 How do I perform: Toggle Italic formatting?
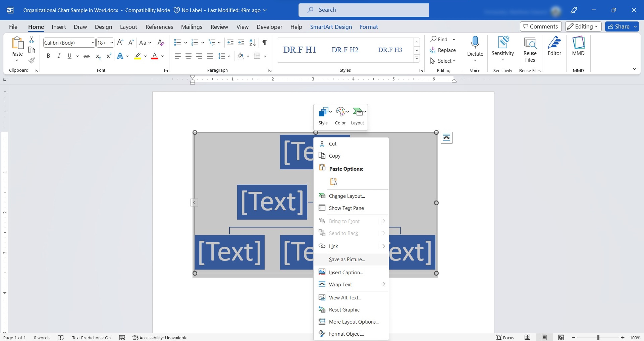pyautogui.click(x=59, y=56)
